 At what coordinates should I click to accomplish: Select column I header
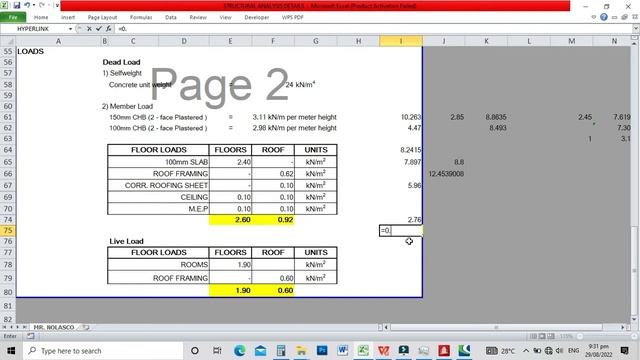tap(401, 41)
